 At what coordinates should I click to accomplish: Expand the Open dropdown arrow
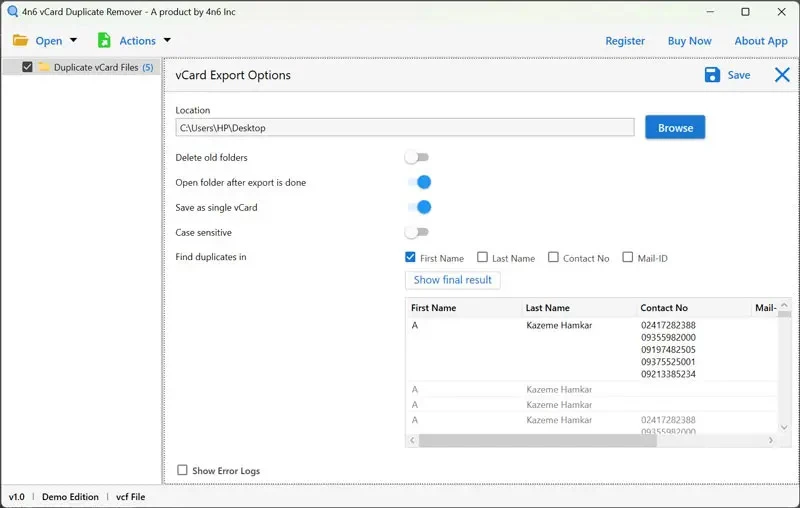74,41
